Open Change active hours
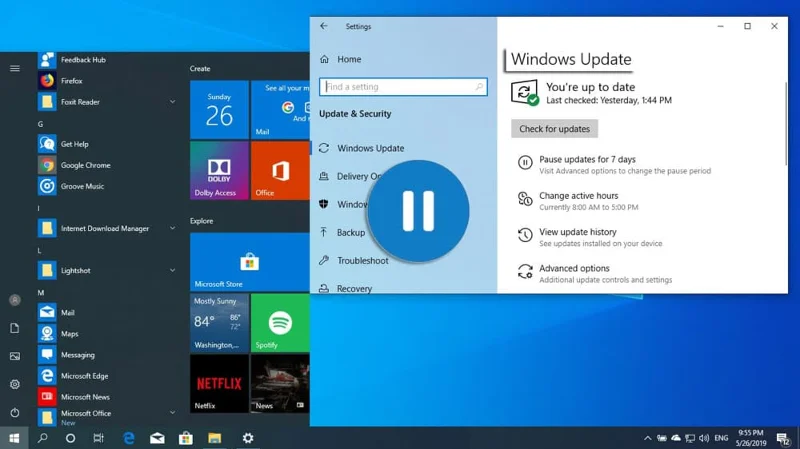The height and width of the screenshot is (449, 800). pyautogui.click(x=578, y=201)
